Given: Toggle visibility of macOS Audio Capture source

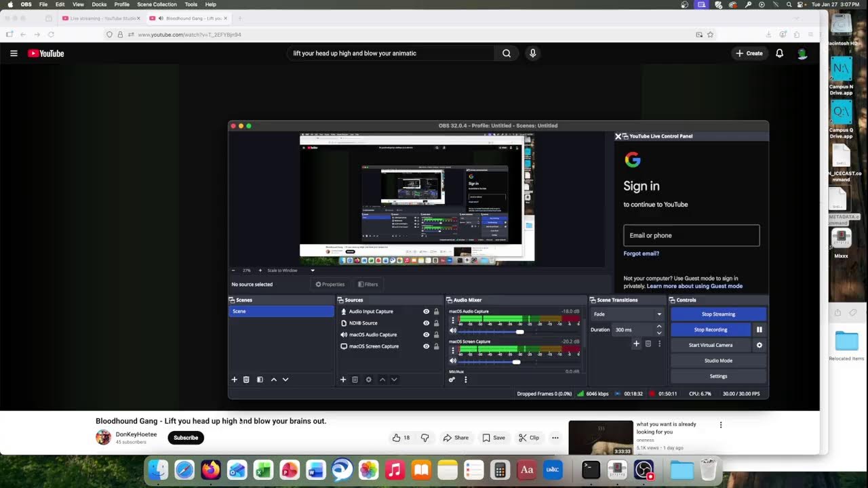Looking at the screenshot, I should tap(427, 335).
